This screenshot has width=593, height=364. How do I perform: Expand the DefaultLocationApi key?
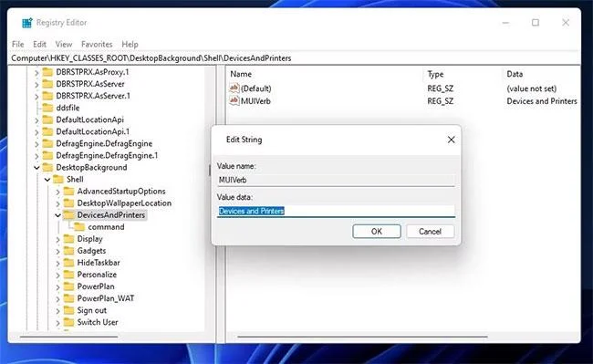click(x=36, y=120)
